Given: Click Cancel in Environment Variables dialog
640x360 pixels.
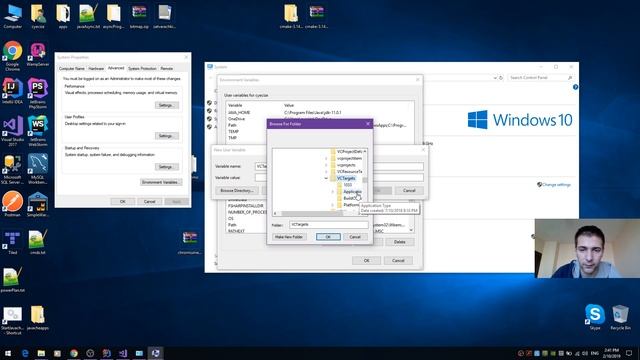Looking at the screenshot, I should [x=398, y=260].
